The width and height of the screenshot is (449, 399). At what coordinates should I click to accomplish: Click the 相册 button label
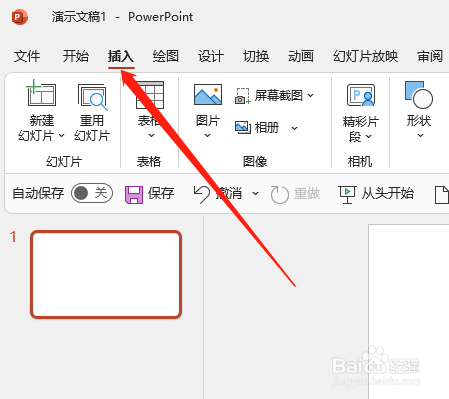tap(267, 128)
